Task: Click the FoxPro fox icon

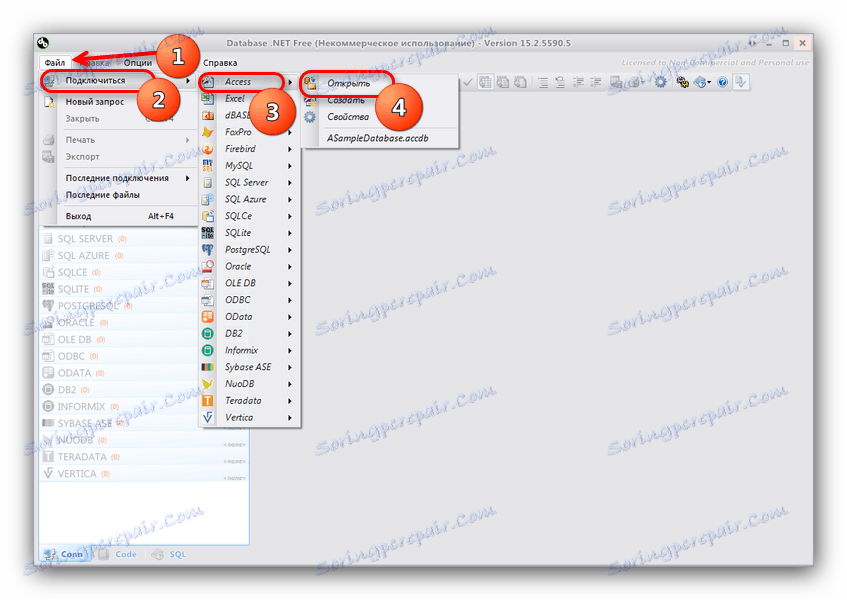Action: pos(207,132)
